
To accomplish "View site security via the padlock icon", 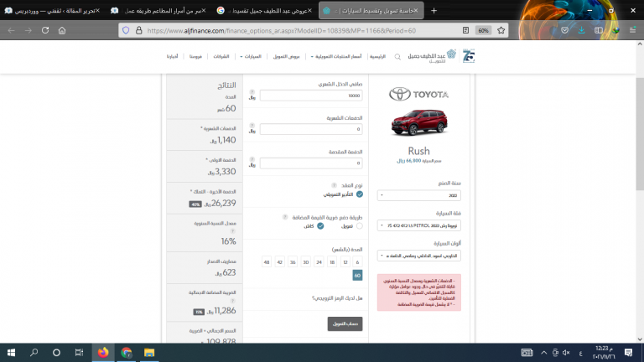I will click(139, 30).
